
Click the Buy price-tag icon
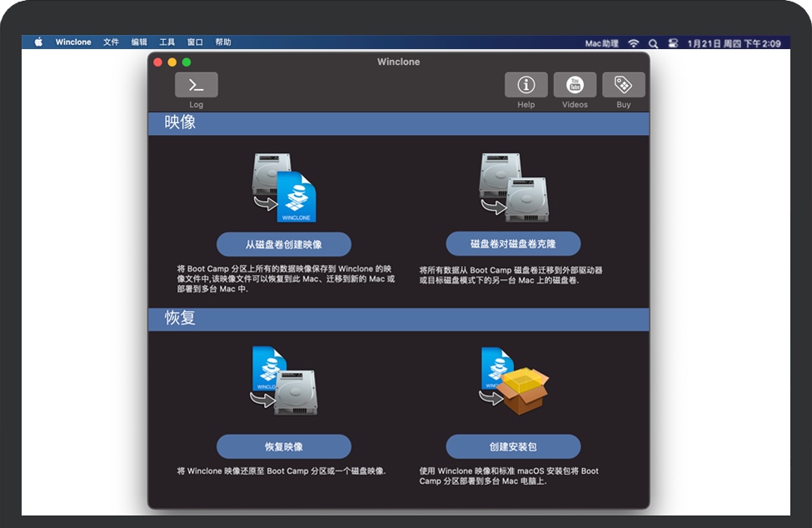[623, 84]
